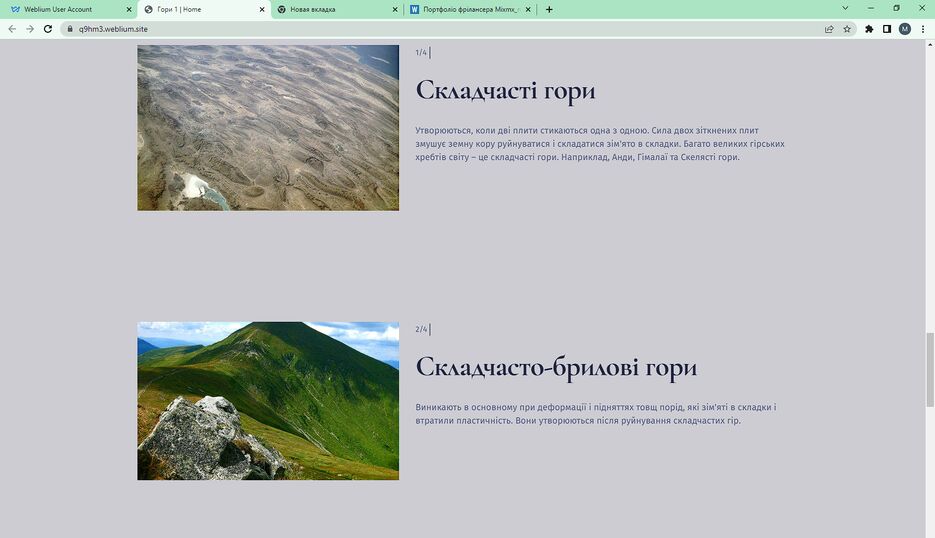Expand the tab search chevron
The height and width of the screenshot is (538, 935).
[x=845, y=8]
